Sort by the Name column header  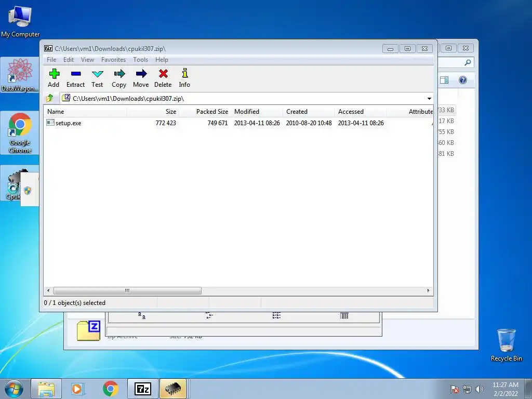click(x=85, y=112)
